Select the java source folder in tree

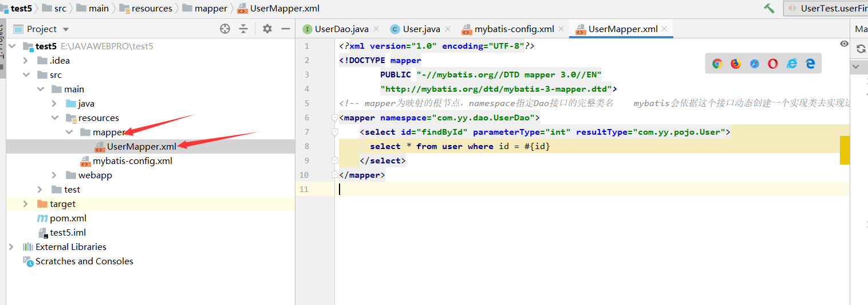(x=86, y=104)
